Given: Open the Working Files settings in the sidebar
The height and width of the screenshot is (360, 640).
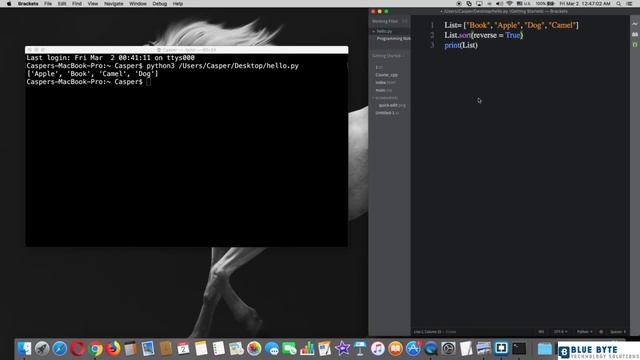Looking at the screenshot, I should [x=404, y=21].
